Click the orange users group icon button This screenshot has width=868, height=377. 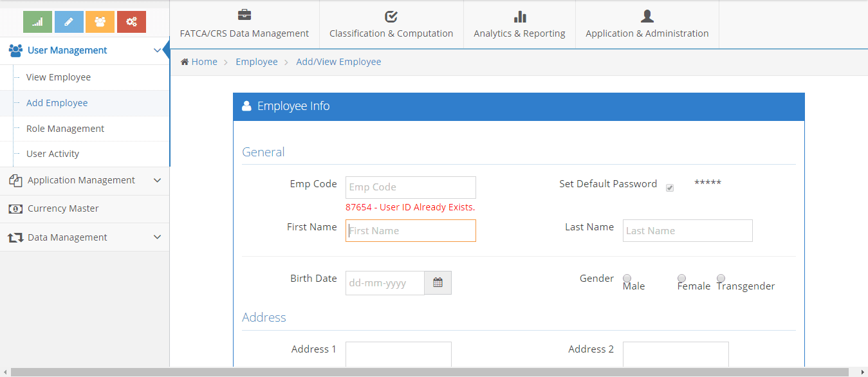pos(100,22)
